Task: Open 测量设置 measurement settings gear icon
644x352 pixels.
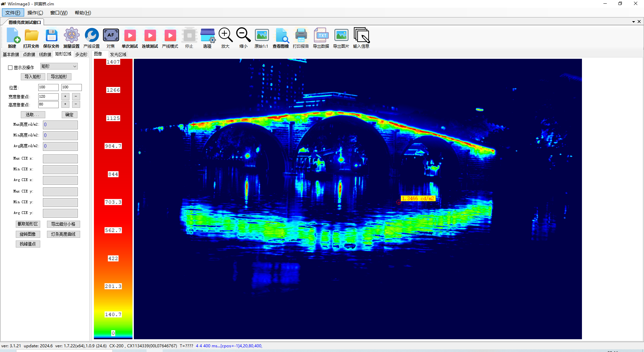Action: click(x=71, y=38)
